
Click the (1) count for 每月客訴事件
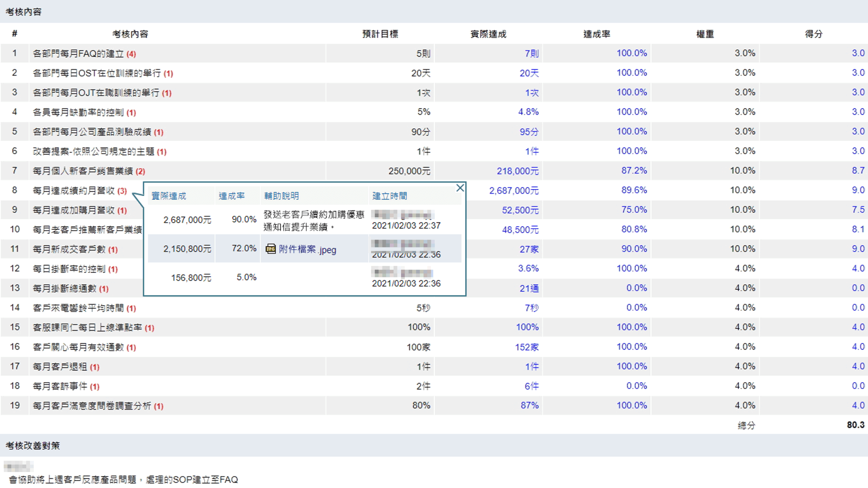pos(95,387)
